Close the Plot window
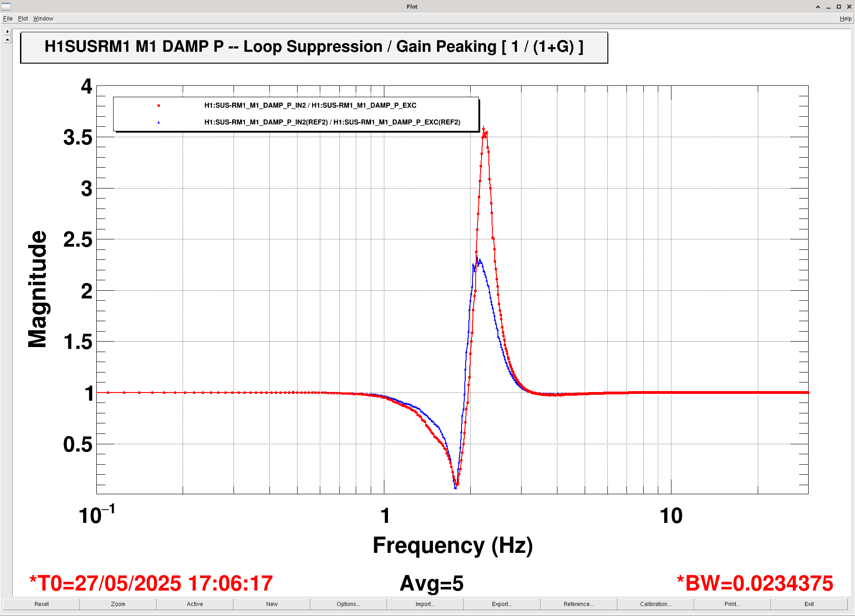The image size is (855, 616). coord(849,6)
